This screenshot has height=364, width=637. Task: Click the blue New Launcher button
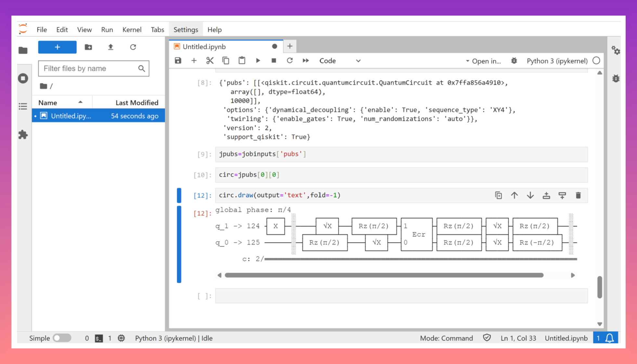pyautogui.click(x=57, y=47)
